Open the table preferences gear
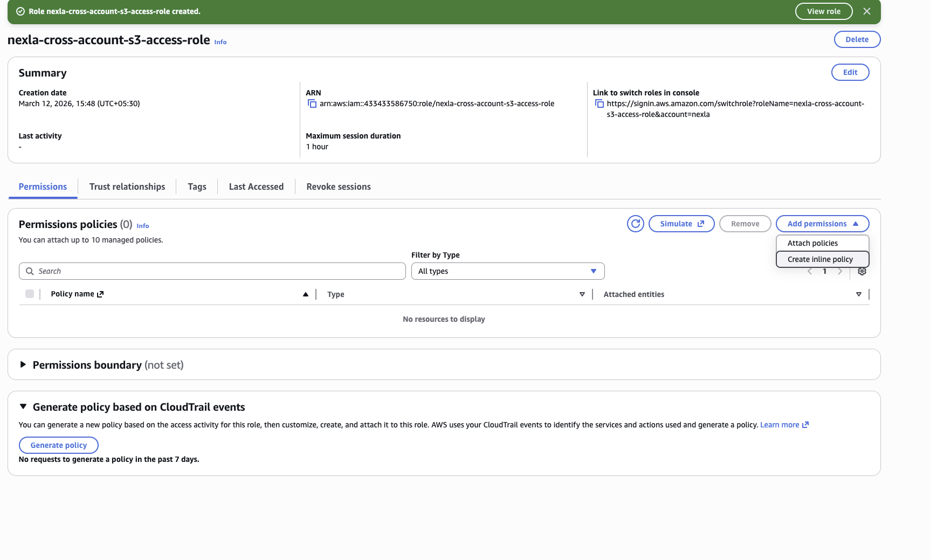 tap(862, 271)
